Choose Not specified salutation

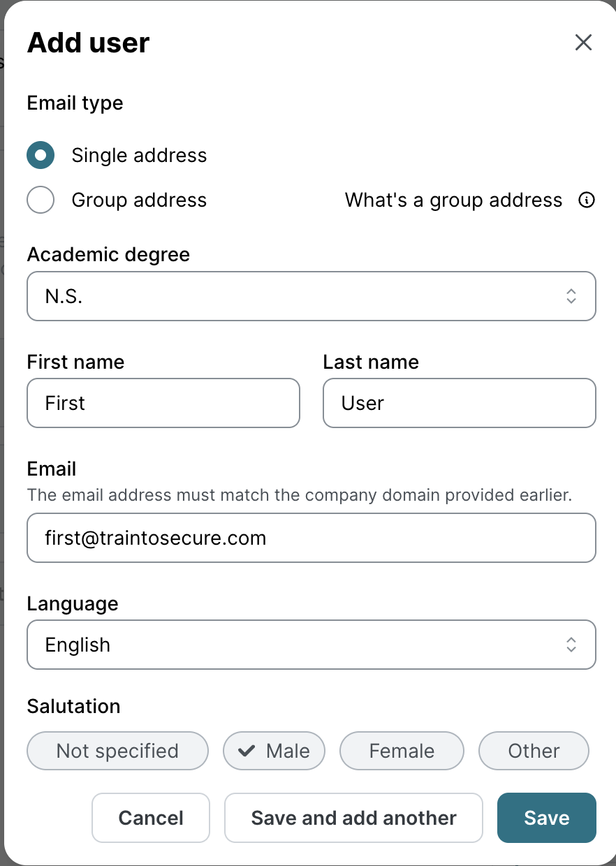pyautogui.click(x=117, y=751)
